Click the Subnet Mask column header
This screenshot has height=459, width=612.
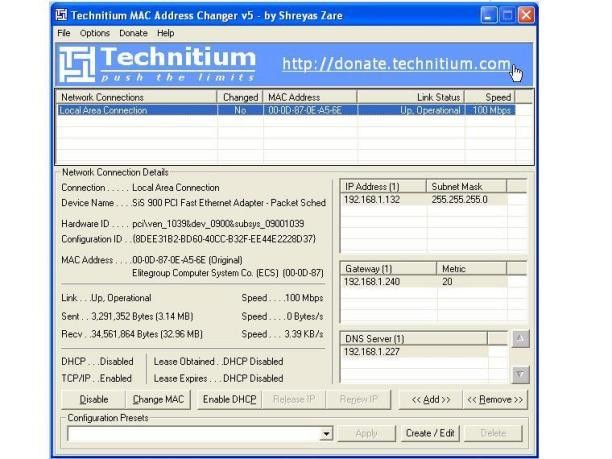coord(466,186)
